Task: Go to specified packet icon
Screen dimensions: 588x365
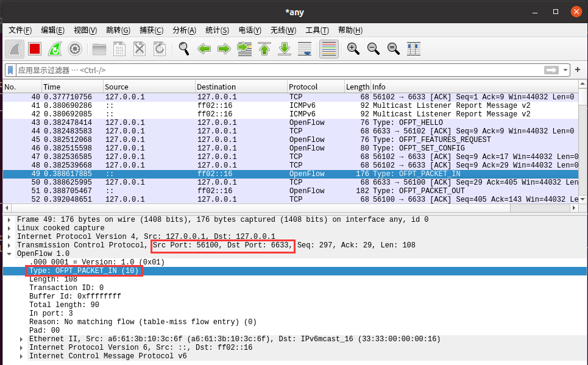Action: pos(244,49)
